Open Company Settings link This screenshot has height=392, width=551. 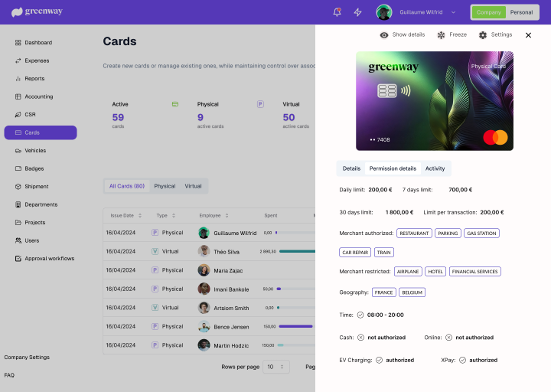pyautogui.click(x=27, y=357)
